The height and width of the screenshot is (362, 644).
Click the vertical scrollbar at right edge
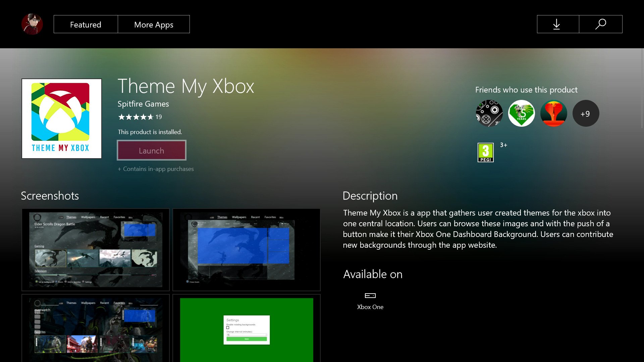[x=642, y=88]
